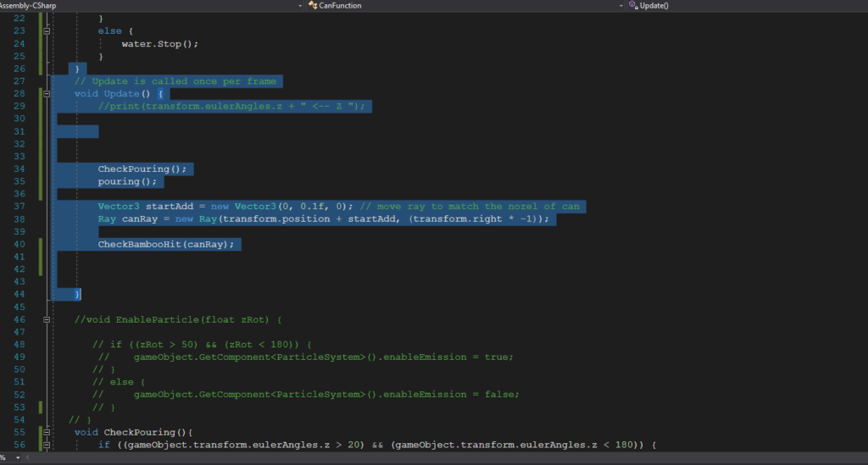Click the startAdd variable declaration on line 37
Screen dimensions: 868x465
coord(170,207)
